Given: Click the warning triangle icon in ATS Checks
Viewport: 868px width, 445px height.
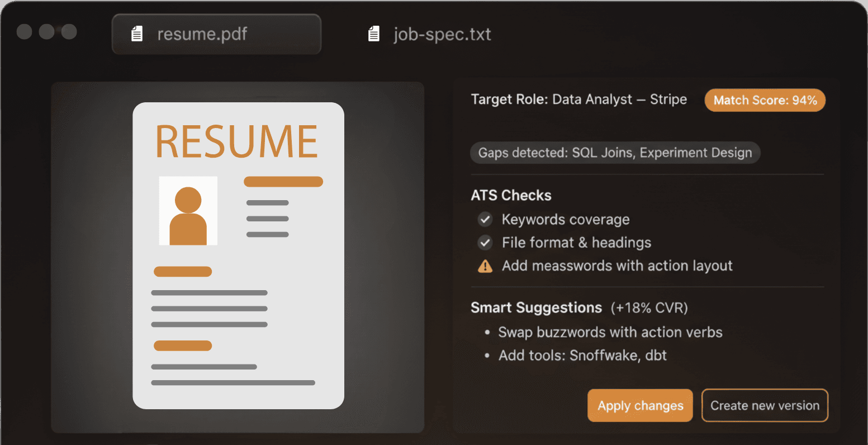Looking at the screenshot, I should [485, 266].
